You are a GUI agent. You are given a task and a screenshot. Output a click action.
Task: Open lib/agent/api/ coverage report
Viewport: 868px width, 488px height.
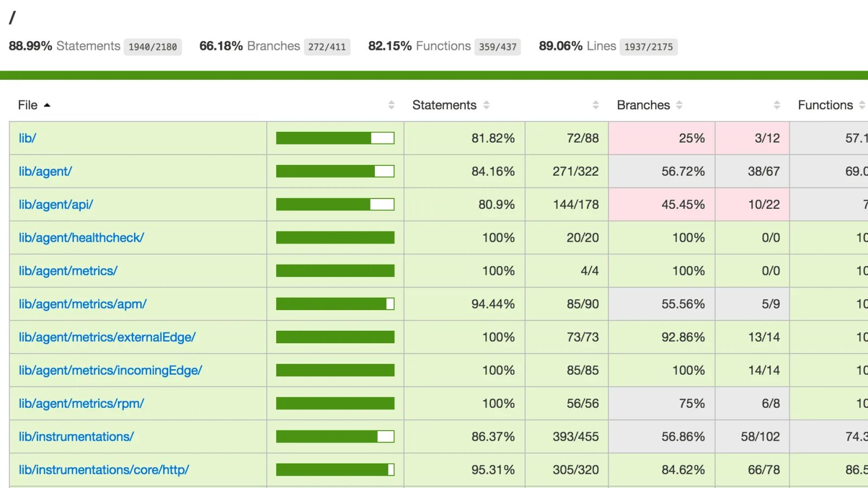(x=56, y=204)
